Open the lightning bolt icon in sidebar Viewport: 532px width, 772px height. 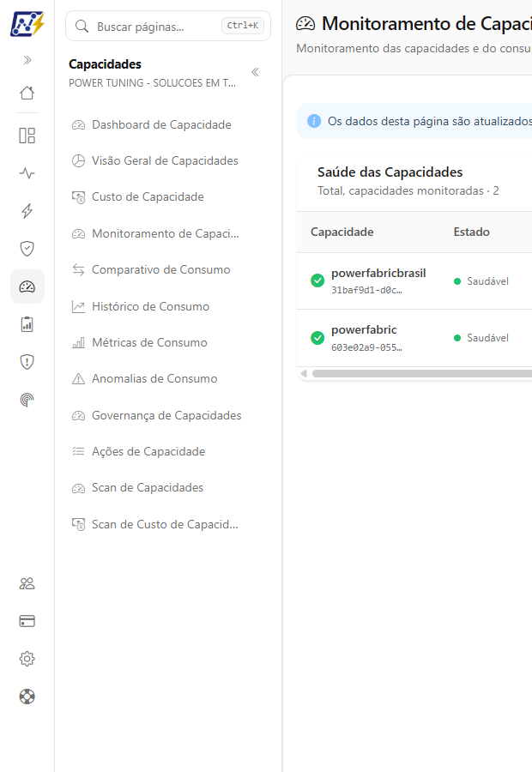27,211
